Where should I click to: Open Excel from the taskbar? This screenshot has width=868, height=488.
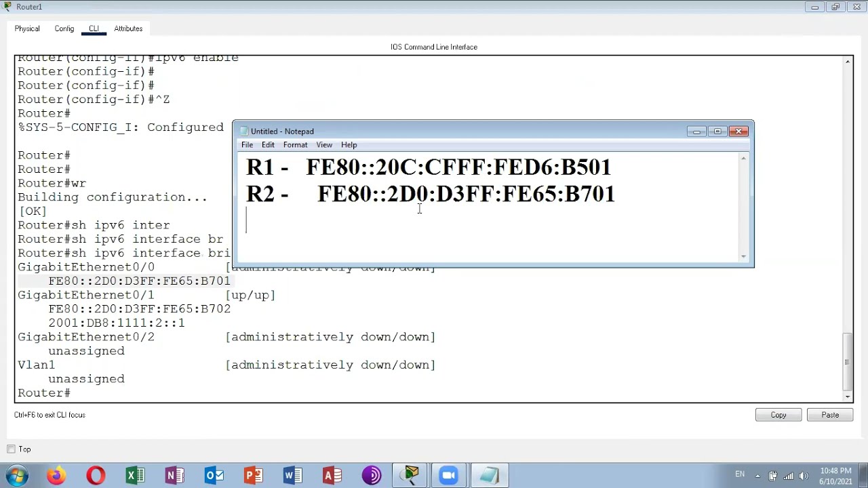(x=135, y=475)
